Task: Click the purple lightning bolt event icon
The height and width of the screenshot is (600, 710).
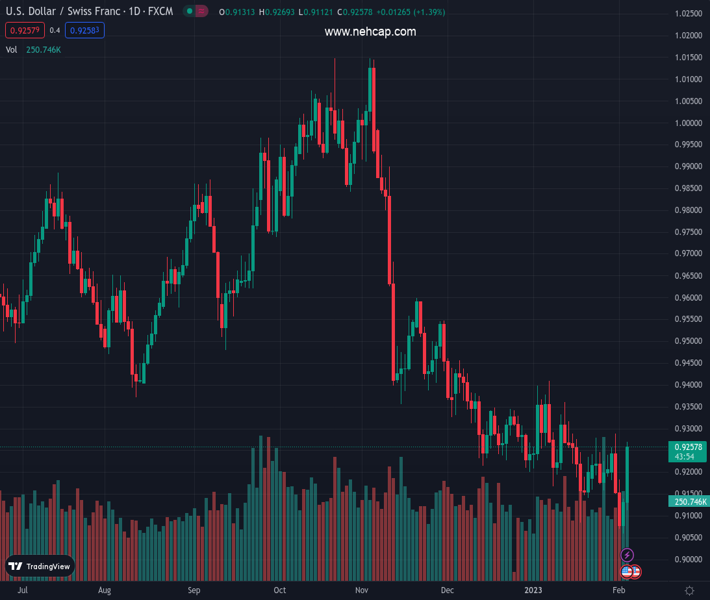Action: 627,555
